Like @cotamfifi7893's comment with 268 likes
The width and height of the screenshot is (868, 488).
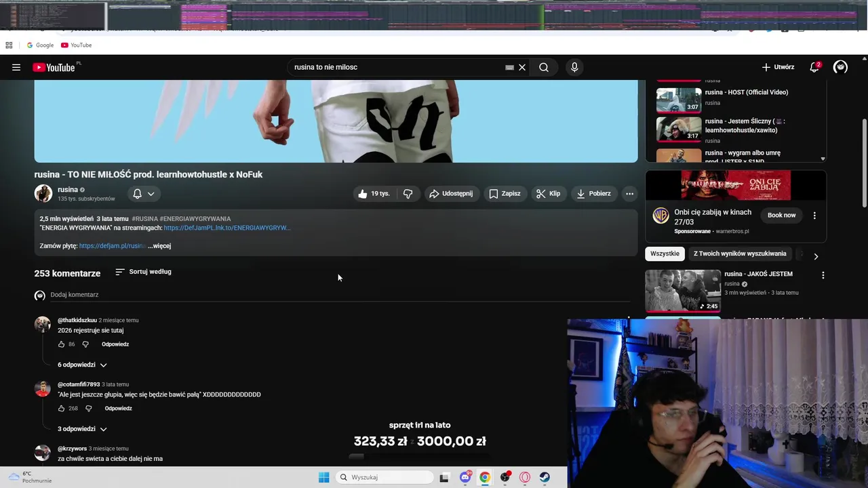tap(61, 409)
